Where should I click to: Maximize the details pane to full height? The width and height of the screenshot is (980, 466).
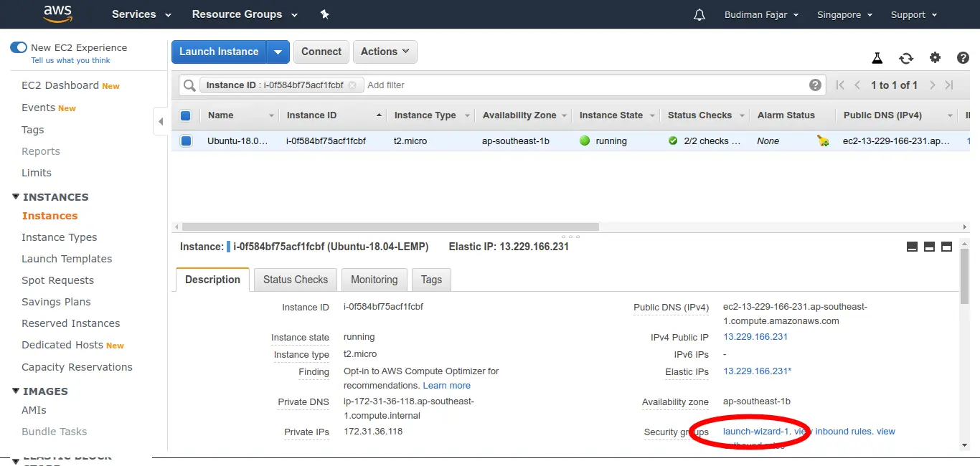(946, 247)
